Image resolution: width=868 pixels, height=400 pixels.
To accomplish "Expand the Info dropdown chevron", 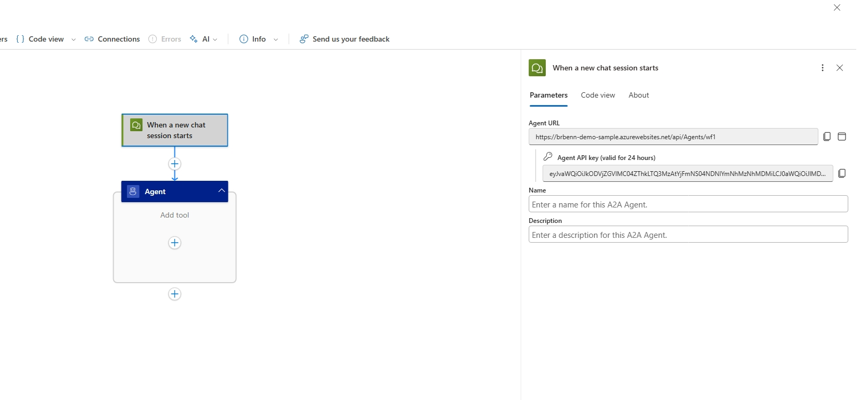I will [276, 39].
